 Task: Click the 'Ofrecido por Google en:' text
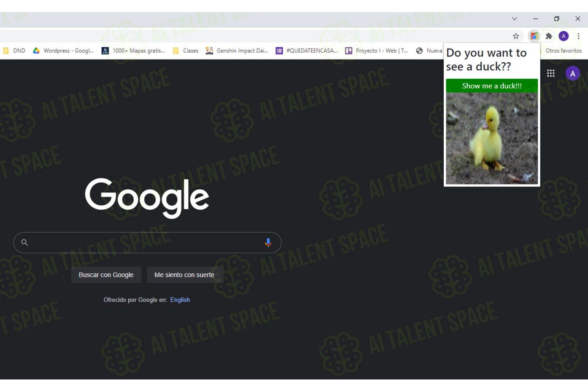point(135,300)
